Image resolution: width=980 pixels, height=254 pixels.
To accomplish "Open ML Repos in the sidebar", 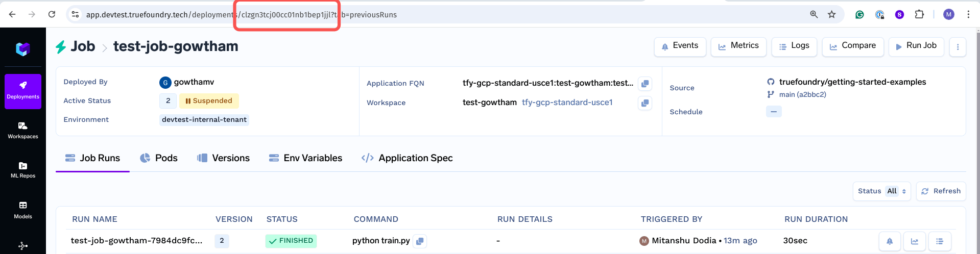I will point(23,170).
